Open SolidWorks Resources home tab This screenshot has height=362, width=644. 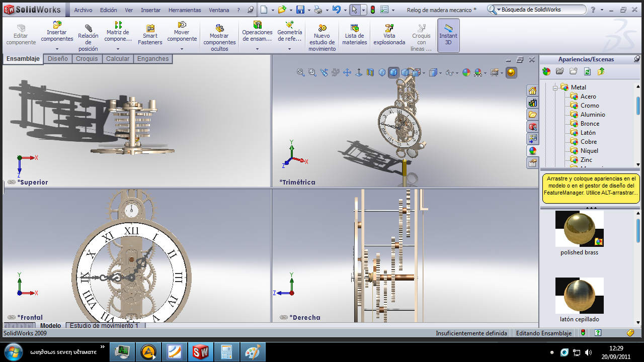(x=533, y=90)
